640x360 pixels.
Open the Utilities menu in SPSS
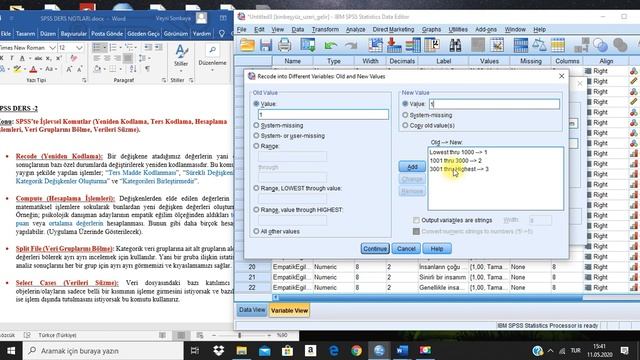click(458, 29)
